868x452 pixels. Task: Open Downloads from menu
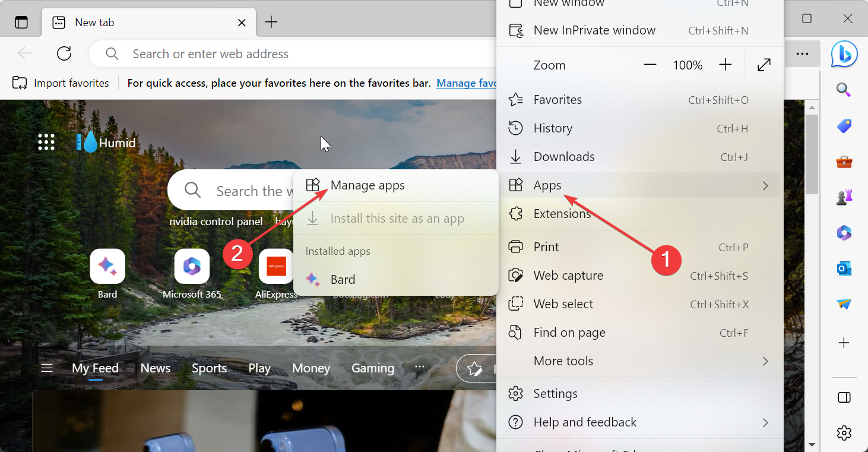pyautogui.click(x=639, y=157)
